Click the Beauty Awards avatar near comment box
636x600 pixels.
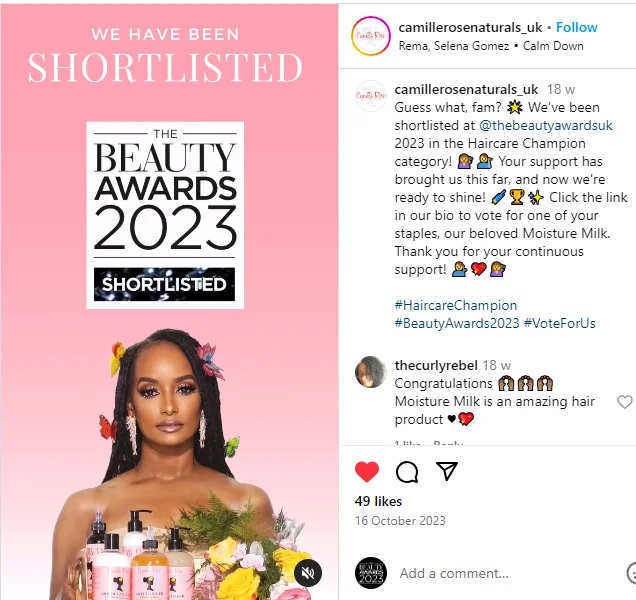(371, 573)
